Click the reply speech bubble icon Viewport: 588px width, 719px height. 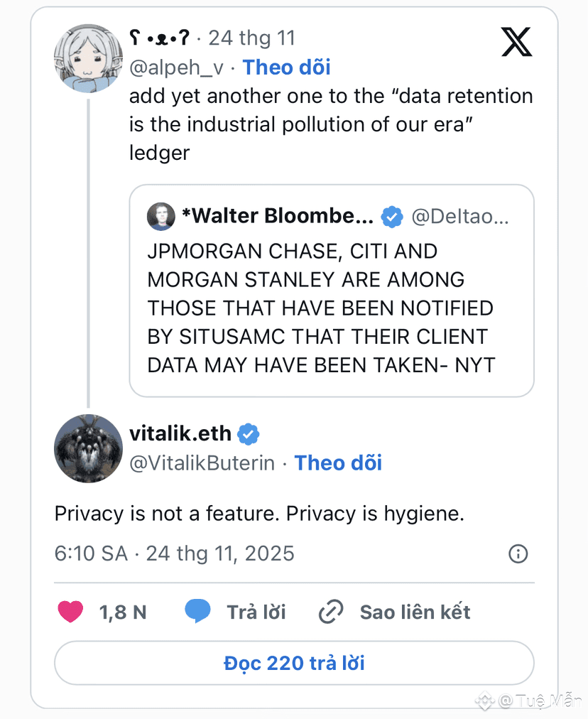[x=197, y=612]
